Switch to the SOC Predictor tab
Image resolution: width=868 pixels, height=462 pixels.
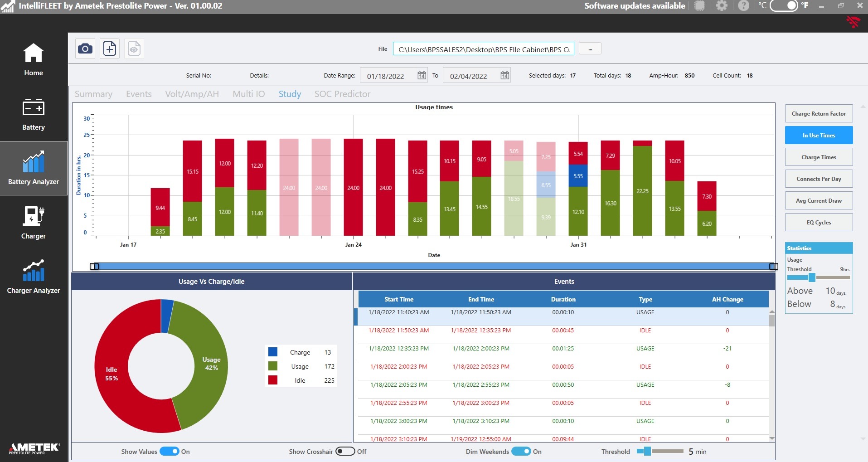point(342,94)
